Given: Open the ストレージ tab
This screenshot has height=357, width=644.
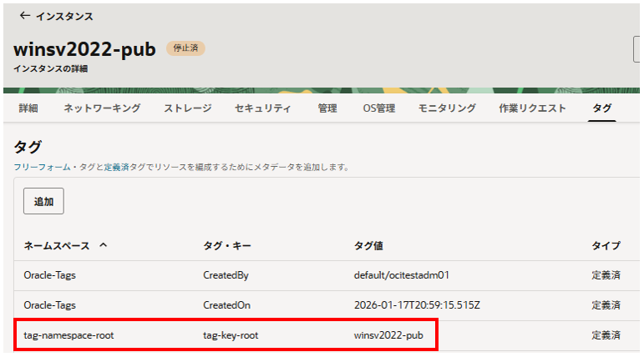Looking at the screenshot, I should 187,108.
